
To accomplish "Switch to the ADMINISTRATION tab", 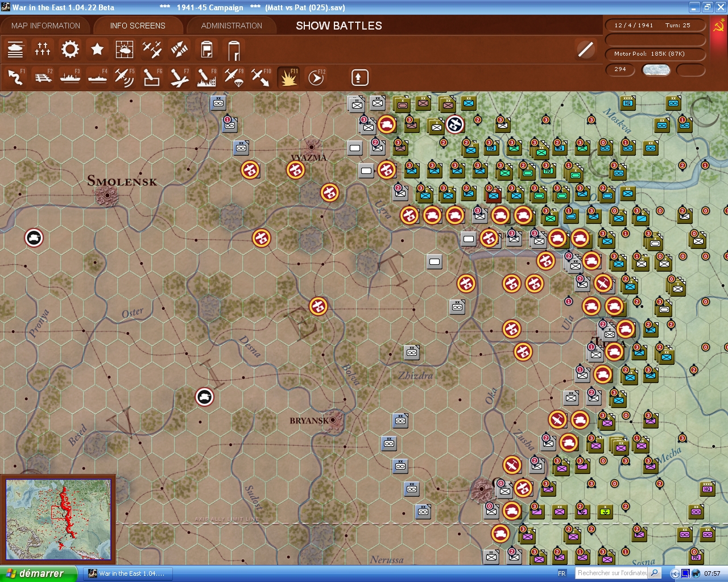I will tap(231, 26).
